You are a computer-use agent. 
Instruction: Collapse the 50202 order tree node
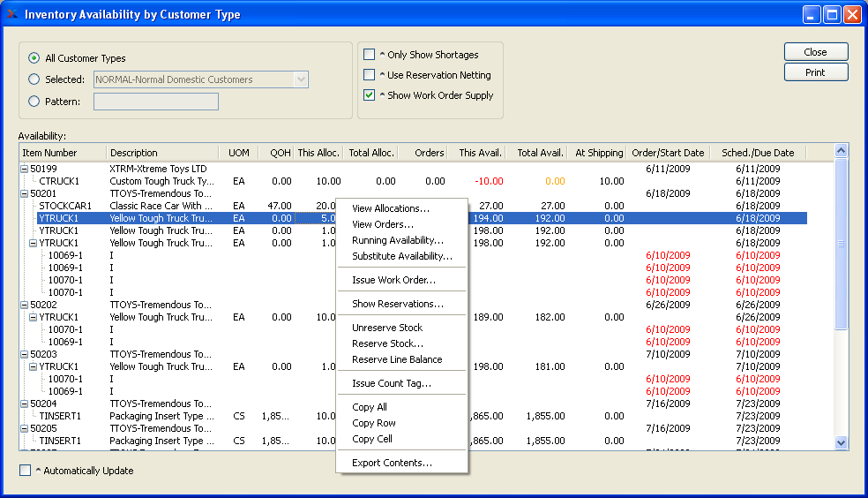point(24,305)
